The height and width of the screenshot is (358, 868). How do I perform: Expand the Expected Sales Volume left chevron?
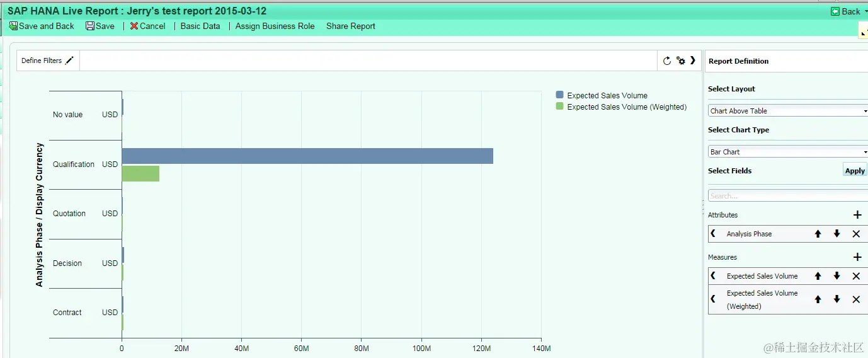click(713, 275)
